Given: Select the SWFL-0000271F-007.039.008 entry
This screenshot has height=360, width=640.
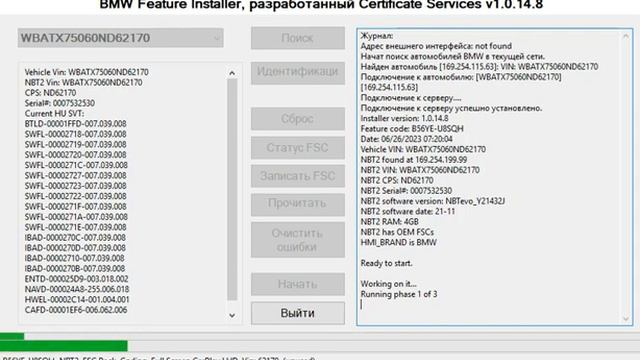Looking at the screenshot, I should (76, 207).
